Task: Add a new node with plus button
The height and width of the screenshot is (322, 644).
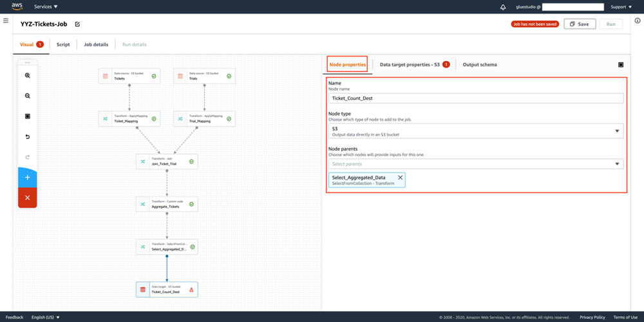Action: [28, 178]
